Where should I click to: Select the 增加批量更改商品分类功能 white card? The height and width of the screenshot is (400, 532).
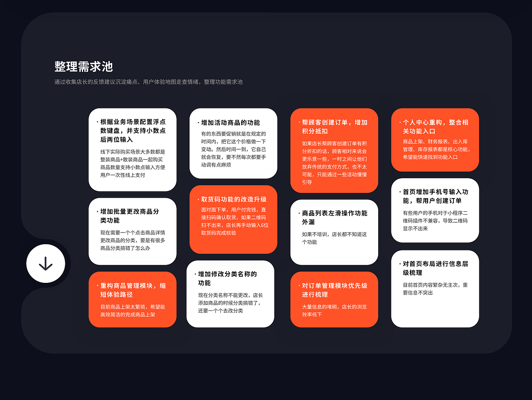click(x=133, y=231)
